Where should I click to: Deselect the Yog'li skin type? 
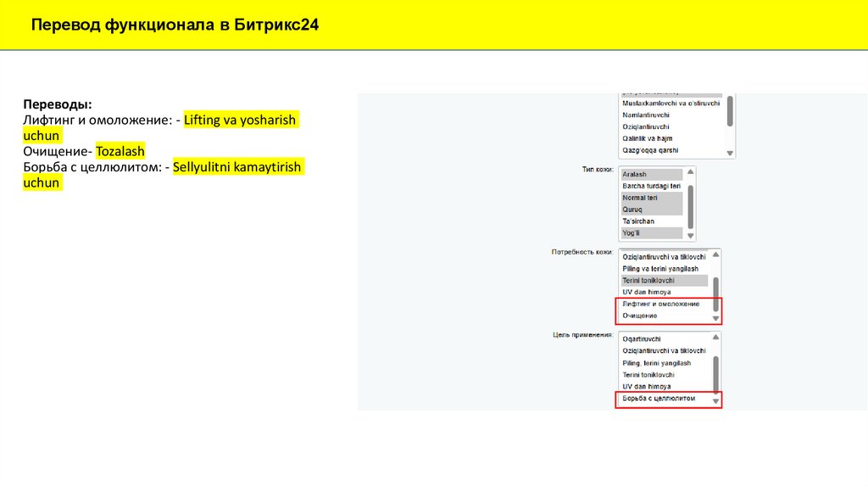click(x=652, y=233)
